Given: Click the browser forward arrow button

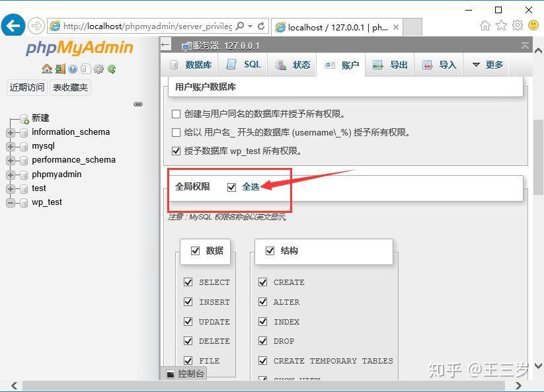Looking at the screenshot, I should pos(36,26).
